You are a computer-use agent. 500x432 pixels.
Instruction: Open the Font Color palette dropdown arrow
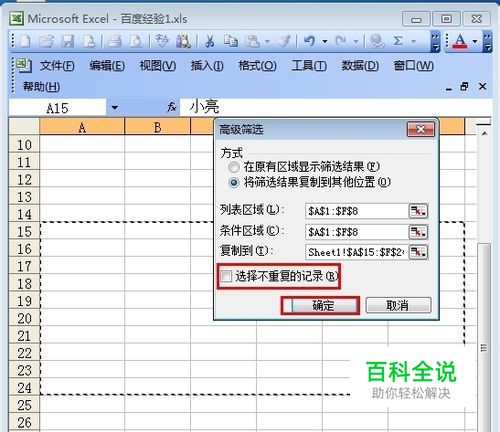[475, 42]
